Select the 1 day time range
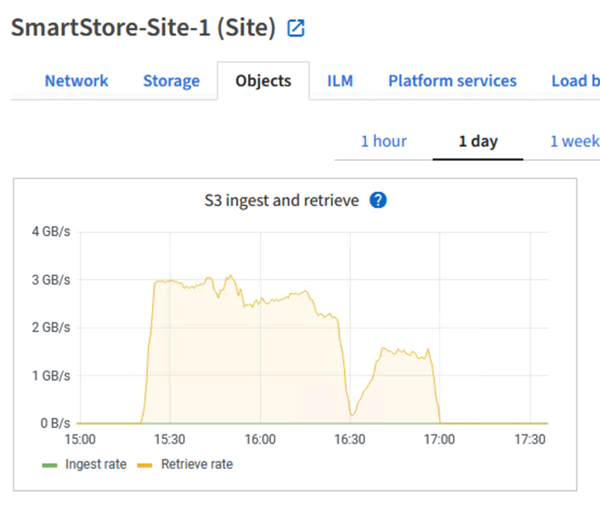Screen dimensions: 600x513 (478, 141)
